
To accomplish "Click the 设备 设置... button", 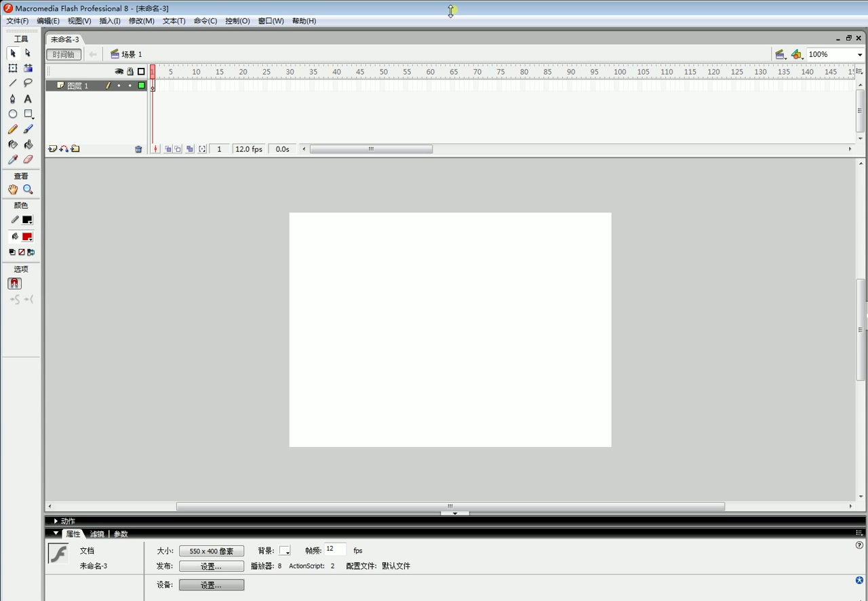I will tap(212, 585).
